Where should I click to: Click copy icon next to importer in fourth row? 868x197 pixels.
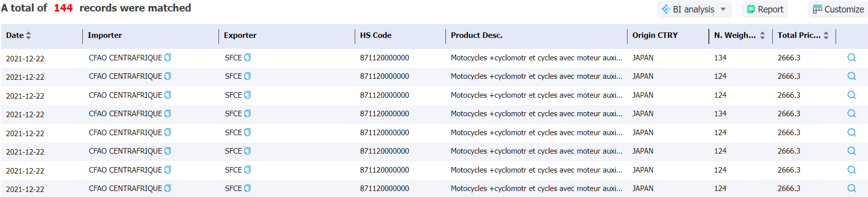click(x=168, y=114)
